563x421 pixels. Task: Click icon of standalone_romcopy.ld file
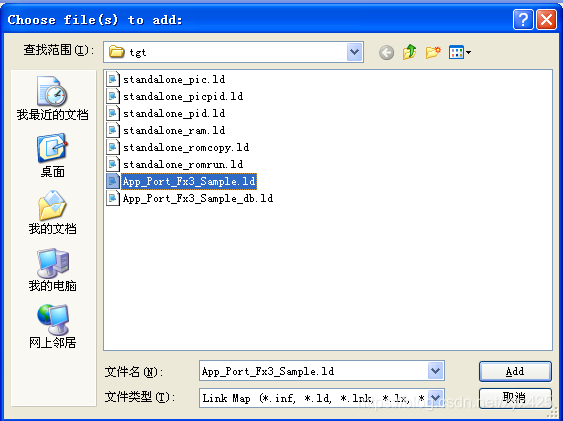(113, 147)
